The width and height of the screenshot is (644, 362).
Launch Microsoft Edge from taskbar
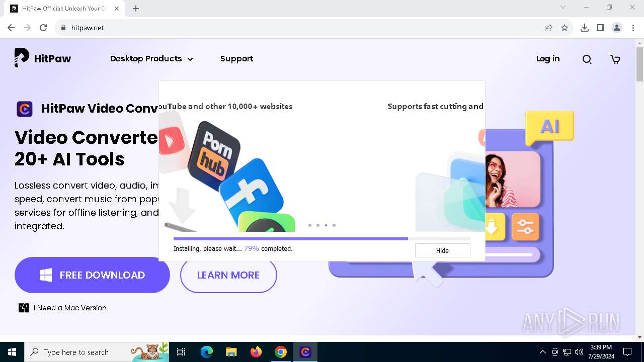pos(207,352)
